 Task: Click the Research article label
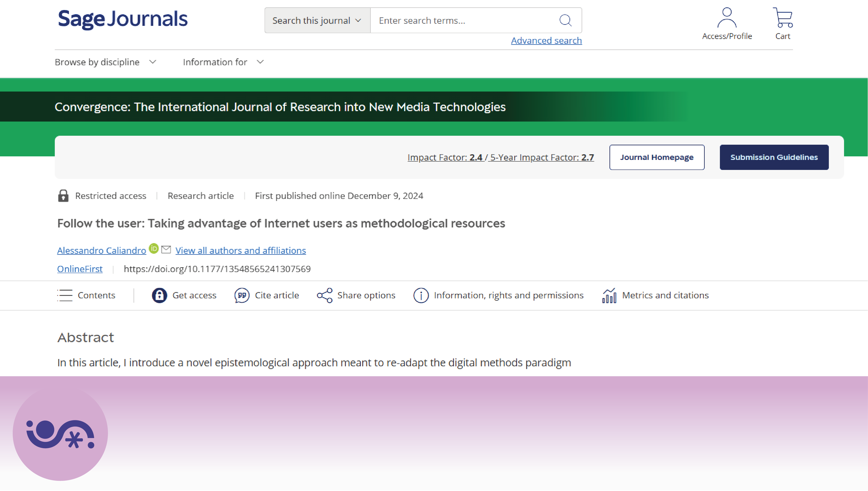point(200,196)
